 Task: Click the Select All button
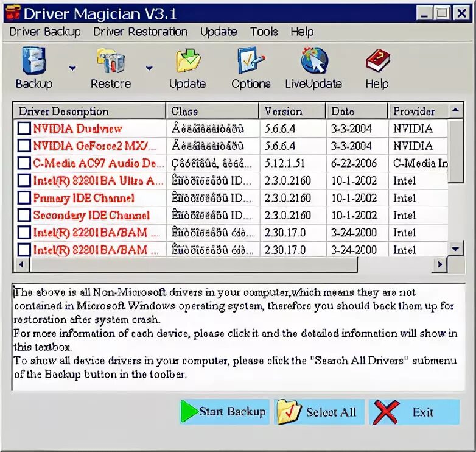coord(319,412)
